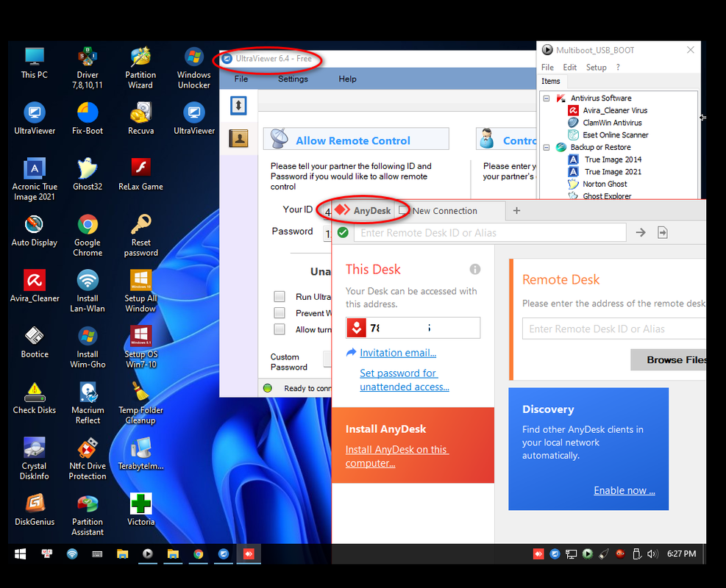Open the Help menu in UltraViewer
This screenshot has height=588, width=726.
click(347, 79)
